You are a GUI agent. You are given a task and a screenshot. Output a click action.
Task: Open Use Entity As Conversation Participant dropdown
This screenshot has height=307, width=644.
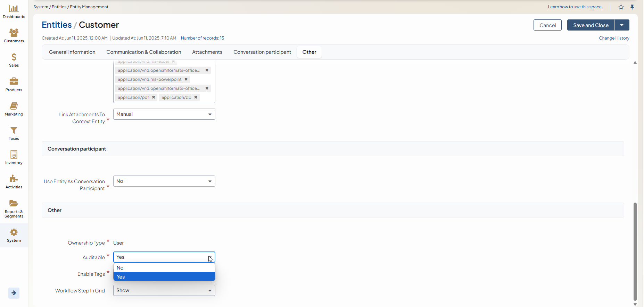point(164,181)
